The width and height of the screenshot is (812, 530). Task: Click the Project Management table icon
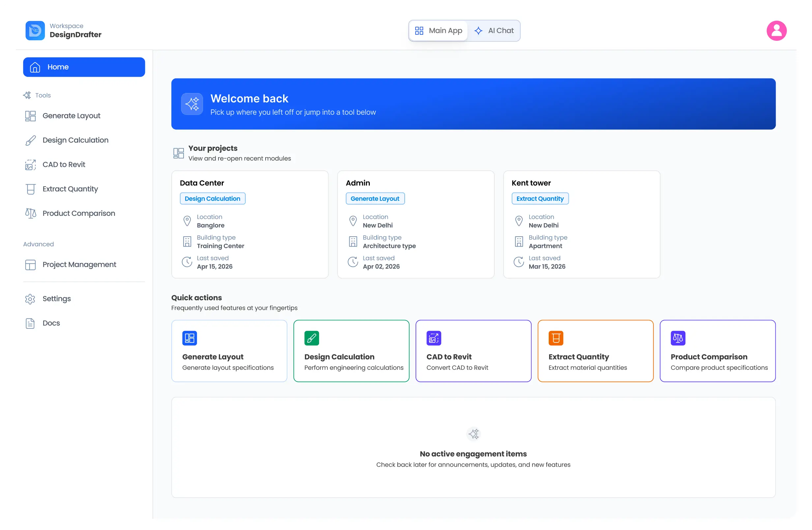30,265
